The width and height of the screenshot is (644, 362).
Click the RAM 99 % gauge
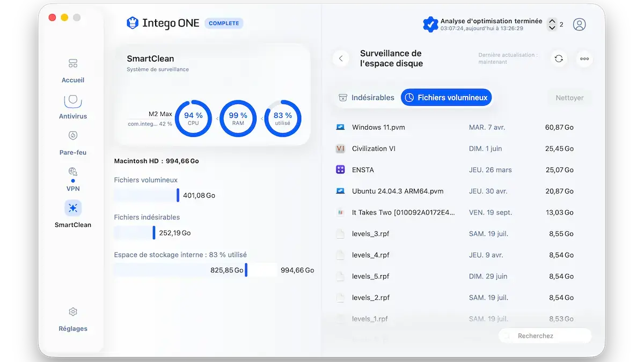pos(238,119)
